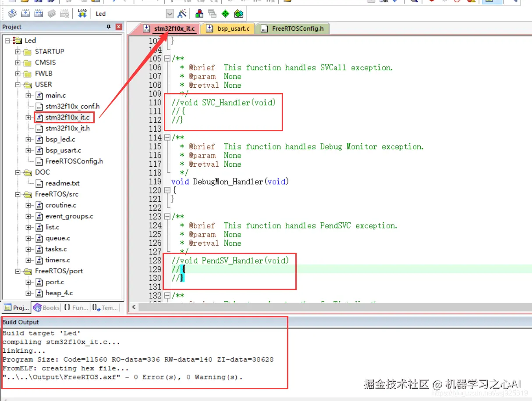The width and height of the screenshot is (532, 401).
Task: Click the greyed-out Stop Build icon
Action: [64, 14]
